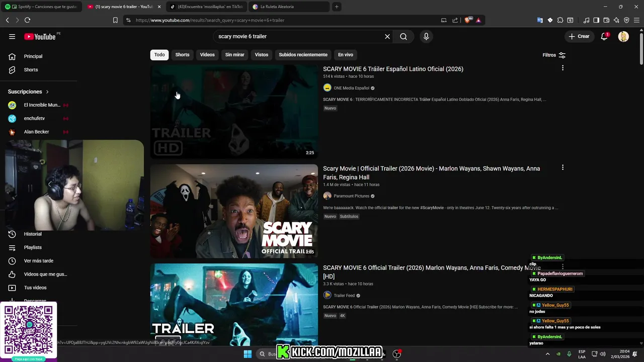The width and height of the screenshot is (644, 362).
Task: Open the music note playlist icon
Action: 586,20
